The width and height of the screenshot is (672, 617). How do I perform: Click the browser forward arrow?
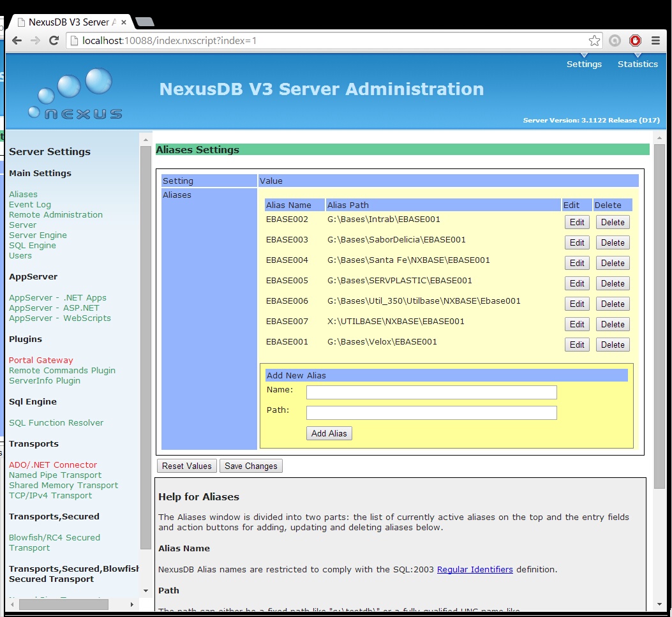[x=35, y=41]
